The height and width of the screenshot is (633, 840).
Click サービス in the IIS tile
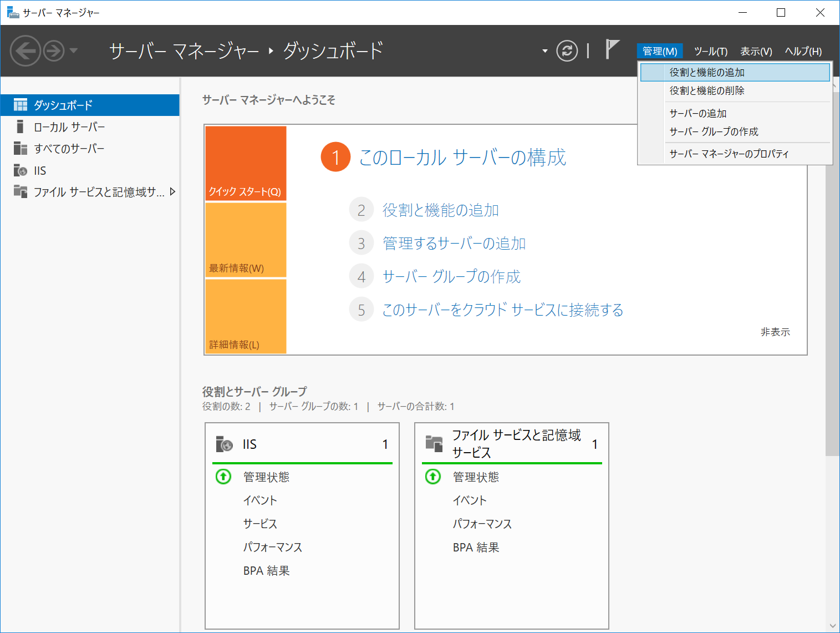pyautogui.click(x=260, y=524)
